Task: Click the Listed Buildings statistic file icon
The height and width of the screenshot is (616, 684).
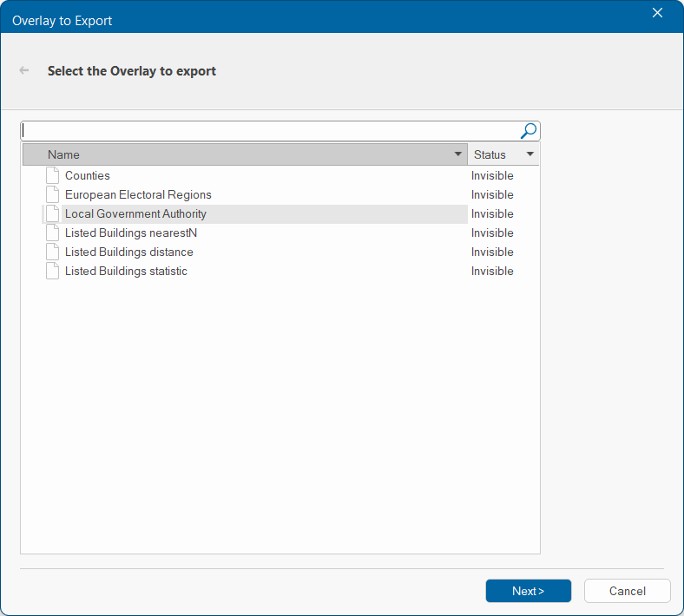Action: tap(53, 272)
